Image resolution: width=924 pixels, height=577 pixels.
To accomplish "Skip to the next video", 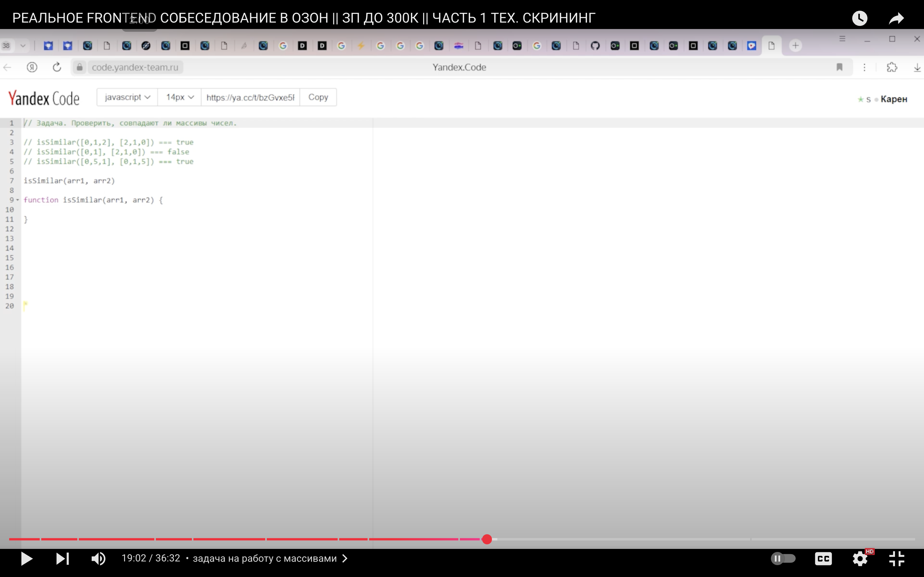I will [x=63, y=559].
